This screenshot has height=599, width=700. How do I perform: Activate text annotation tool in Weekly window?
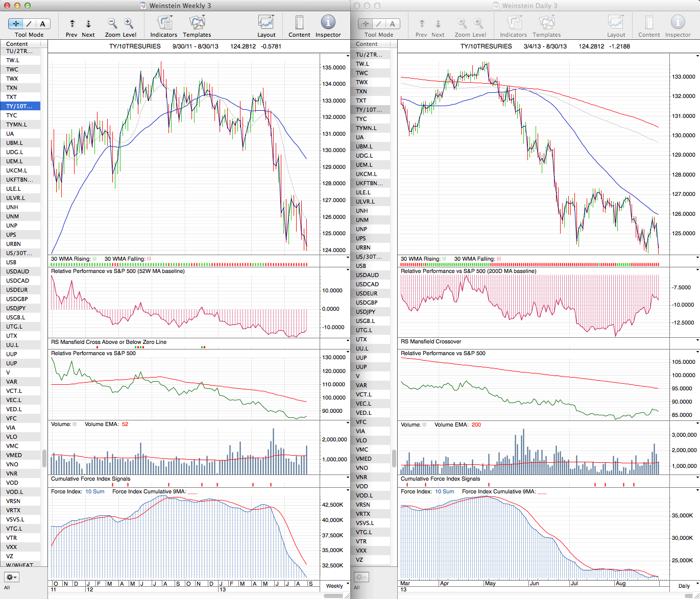coord(42,23)
